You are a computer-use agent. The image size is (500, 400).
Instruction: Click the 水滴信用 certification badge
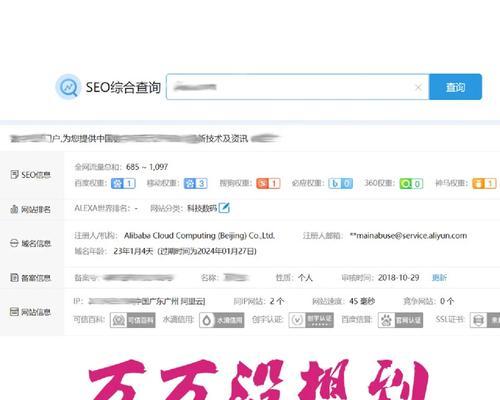[222, 320]
